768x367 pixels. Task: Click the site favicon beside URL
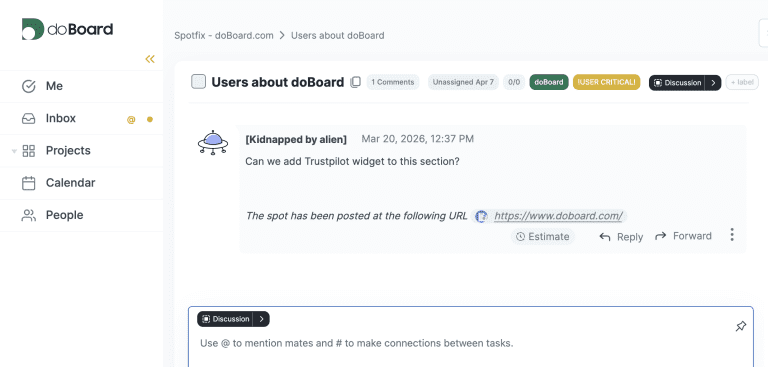[481, 216]
